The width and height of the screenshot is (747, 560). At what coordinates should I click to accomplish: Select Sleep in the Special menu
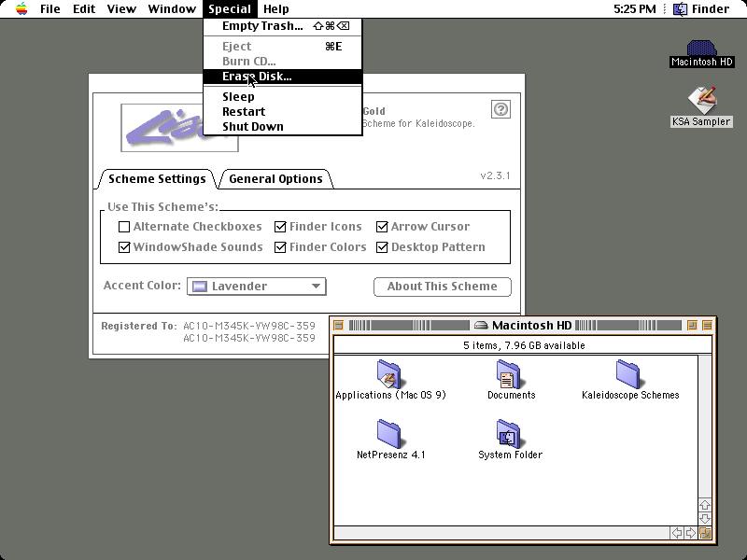283,97
